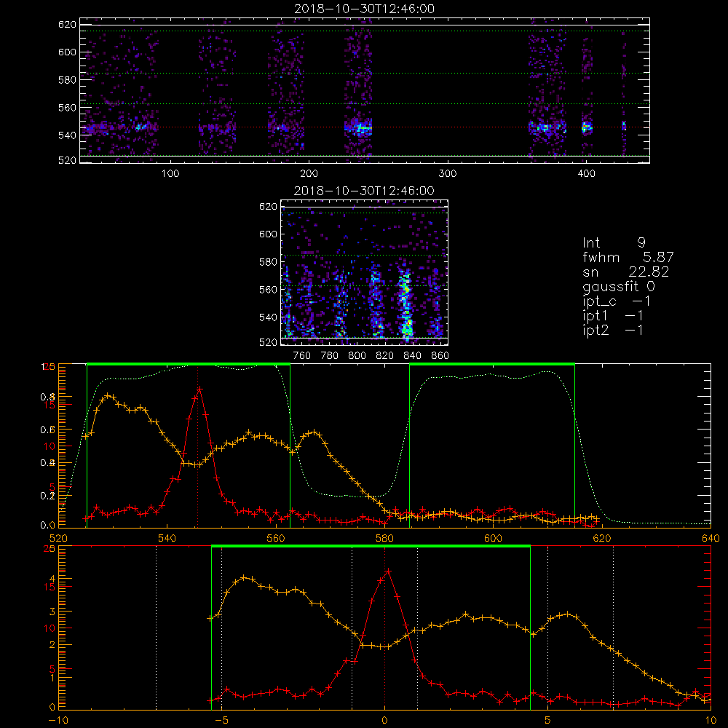Click orange curve maximum near 530 in profile plot

point(108,395)
